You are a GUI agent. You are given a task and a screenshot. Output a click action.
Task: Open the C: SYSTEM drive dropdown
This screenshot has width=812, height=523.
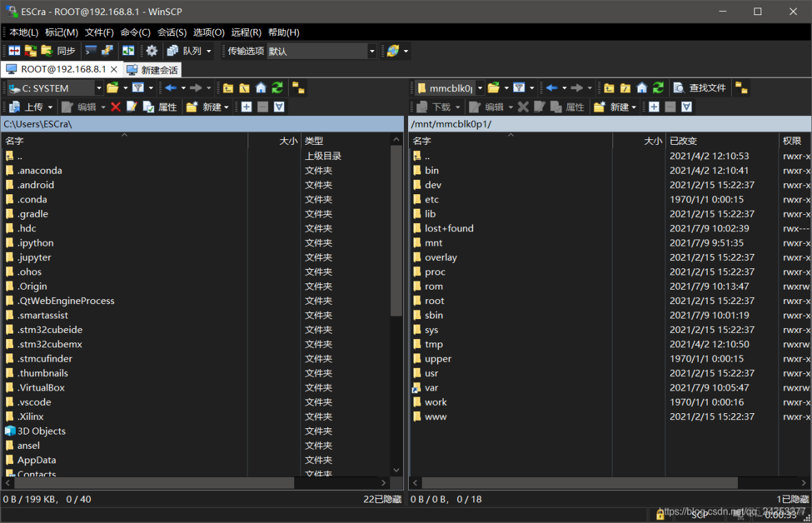tap(99, 88)
